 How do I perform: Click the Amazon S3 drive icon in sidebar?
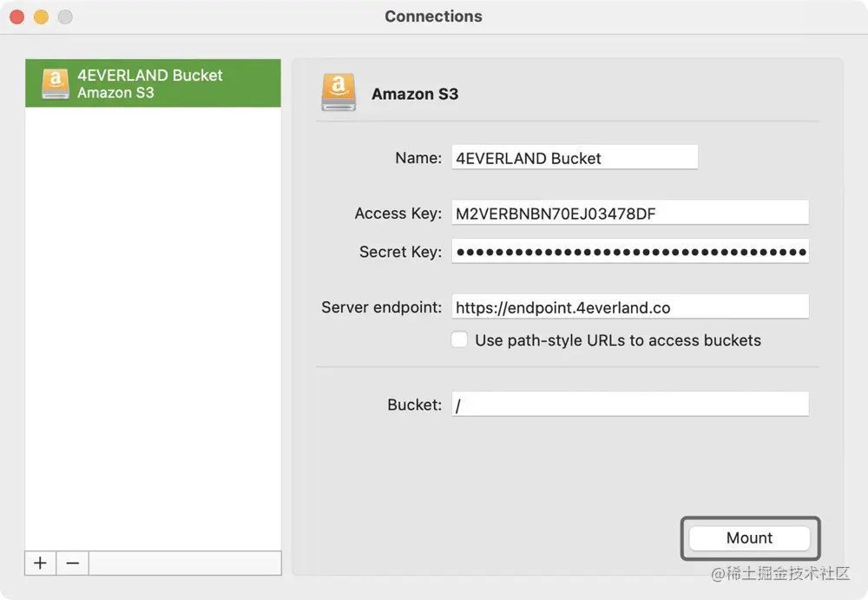coord(56,83)
